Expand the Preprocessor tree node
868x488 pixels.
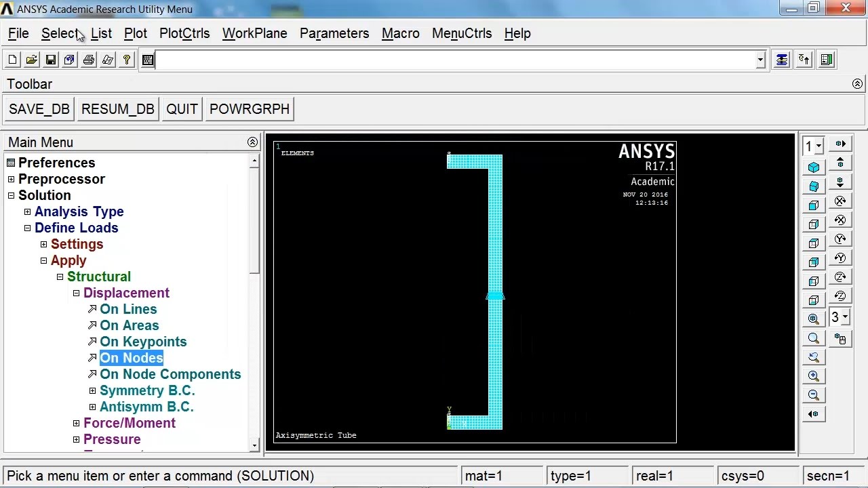click(x=11, y=179)
